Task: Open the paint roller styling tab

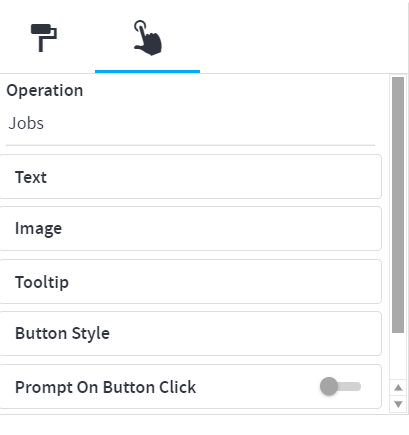Action: tap(44, 38)
